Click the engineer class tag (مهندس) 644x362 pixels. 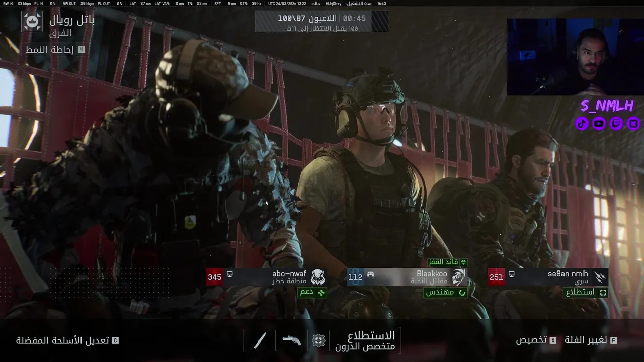click(x=445, y=292)
